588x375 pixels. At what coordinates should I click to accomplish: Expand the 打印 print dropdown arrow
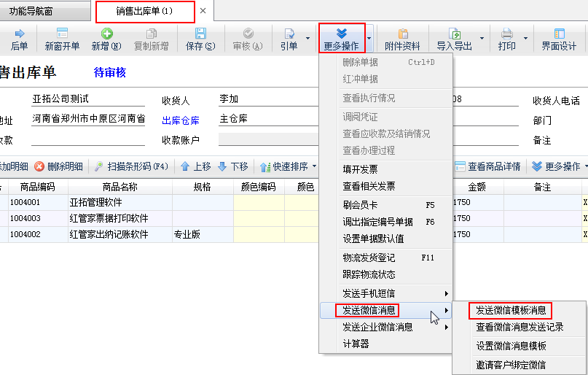pos(526,39)
